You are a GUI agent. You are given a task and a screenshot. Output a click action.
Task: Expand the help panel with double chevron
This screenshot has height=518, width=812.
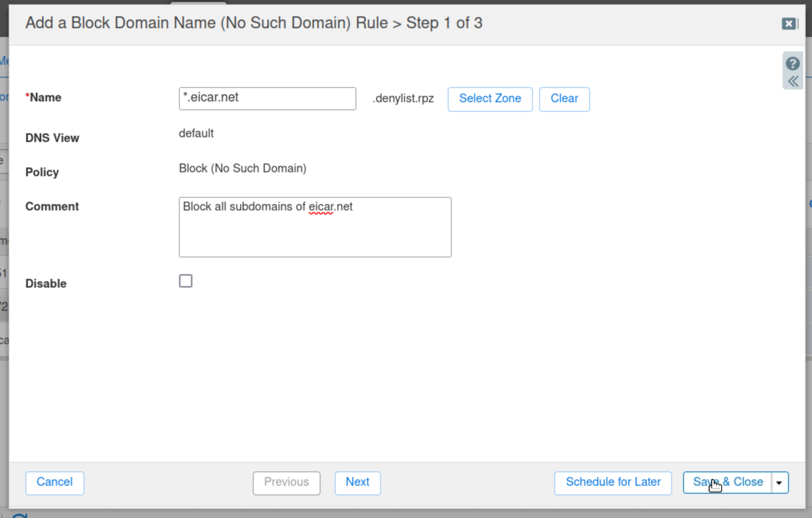793,82
